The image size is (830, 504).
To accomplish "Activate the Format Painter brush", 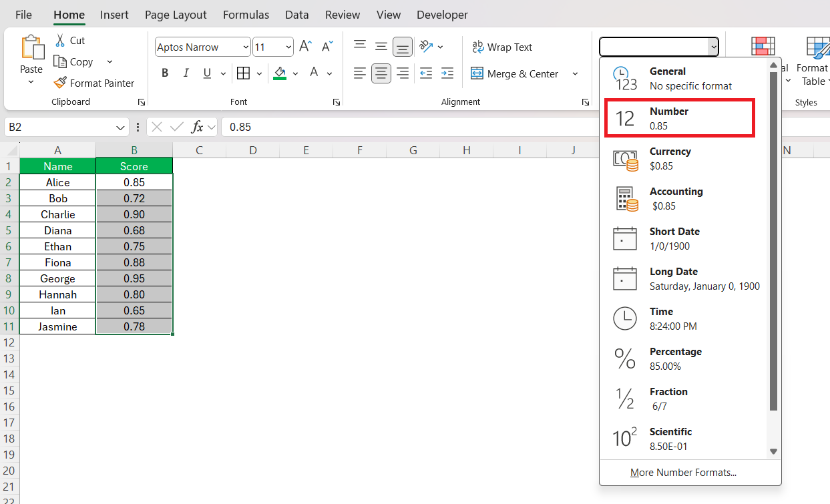I will coord(60,83).
